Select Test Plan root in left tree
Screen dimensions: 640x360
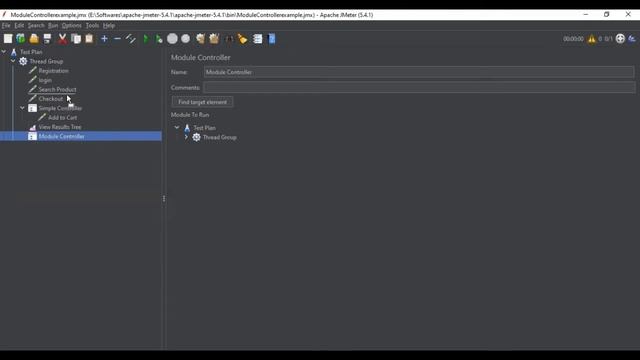coord(31,52)
